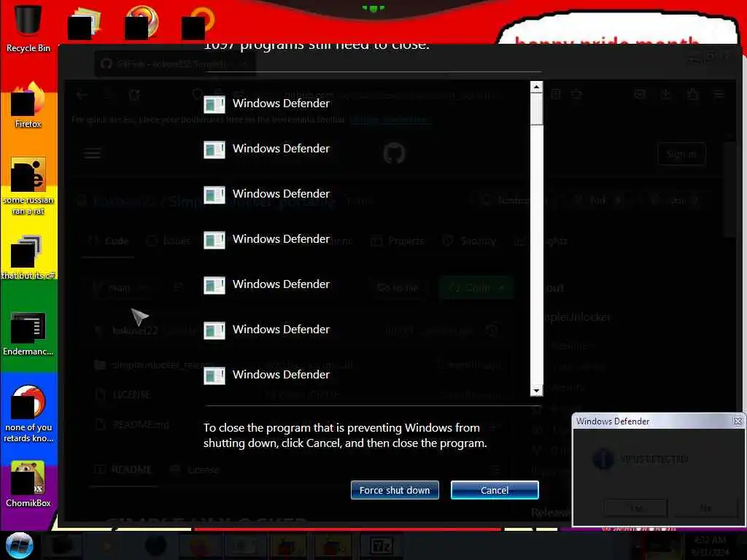Image resolution: width=747 pixels, height=560 pixels.
Task: Cancel the shutdown
Action: [x=495, y=490]
